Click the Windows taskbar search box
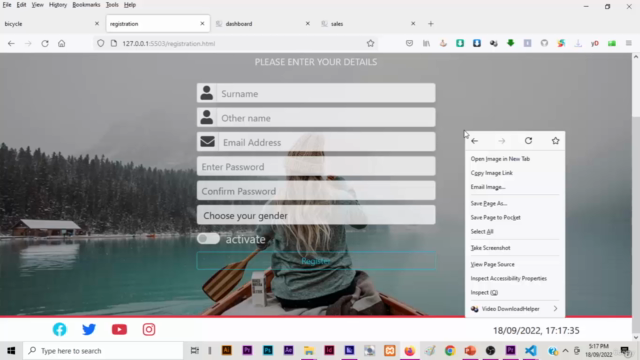The width and height of the screenshot is (640, 360). click(x=103, y=351)
